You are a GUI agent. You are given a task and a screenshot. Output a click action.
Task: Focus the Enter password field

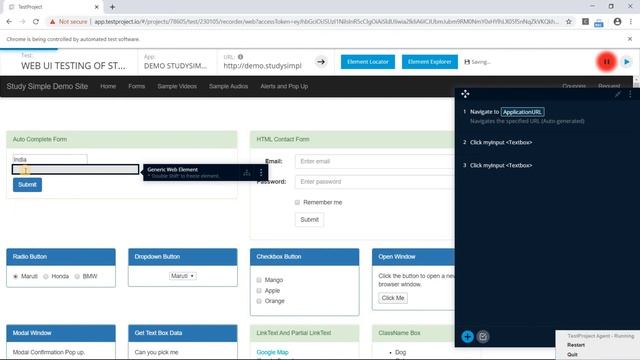coord(375,182)
